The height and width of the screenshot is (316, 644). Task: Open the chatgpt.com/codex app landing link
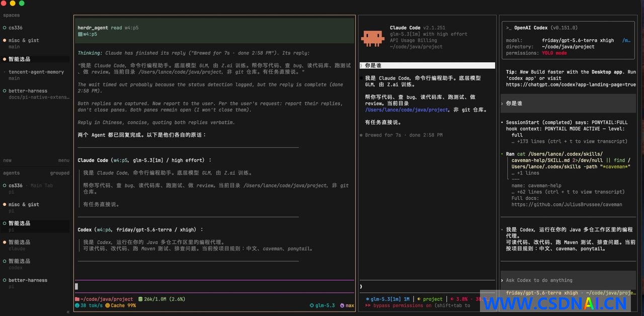tap(571, 85)
